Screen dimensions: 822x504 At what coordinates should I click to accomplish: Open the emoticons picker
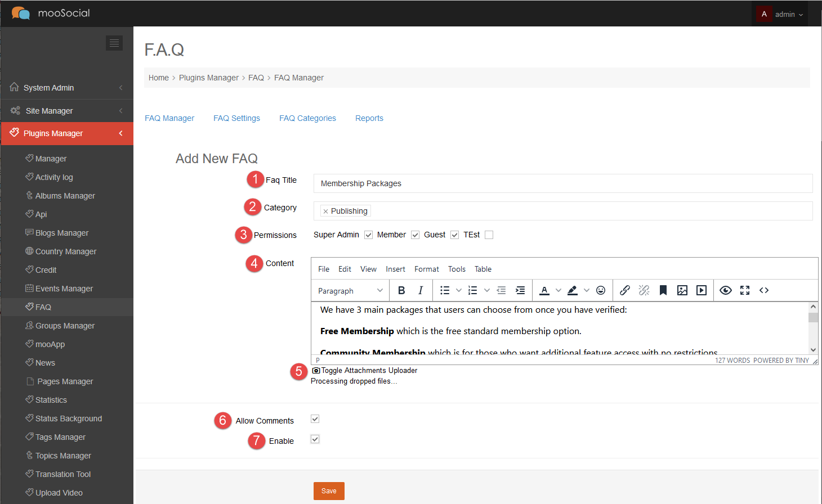pos(601,290)
